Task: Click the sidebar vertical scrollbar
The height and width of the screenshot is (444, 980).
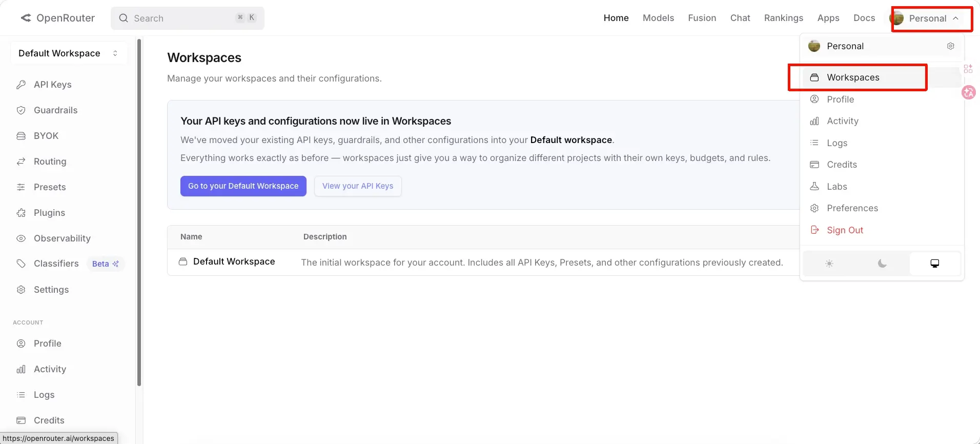Action: 139,212
